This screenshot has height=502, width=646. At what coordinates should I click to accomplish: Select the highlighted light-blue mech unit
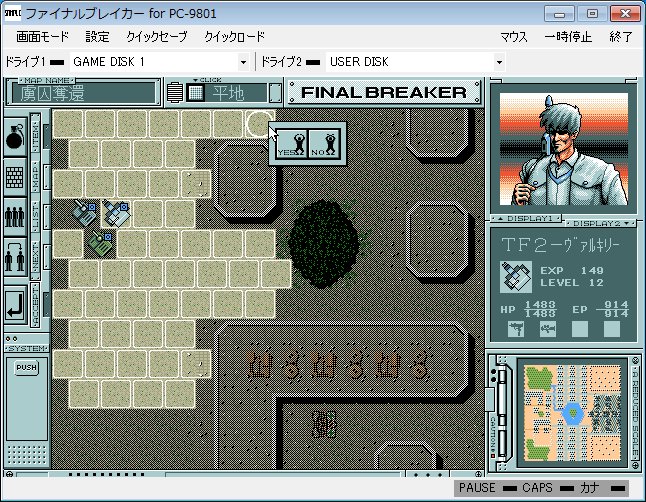116,213
